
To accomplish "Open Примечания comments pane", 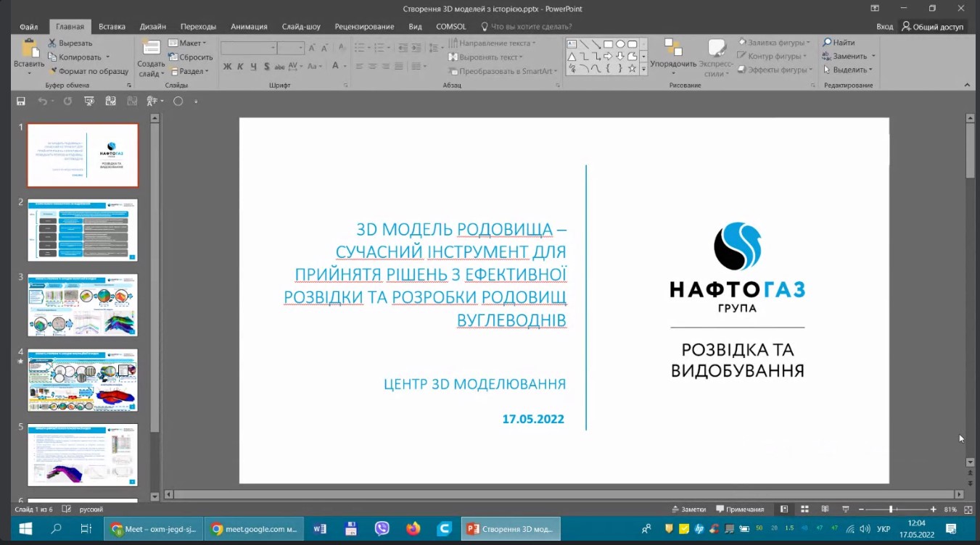I will coord(740,509).
